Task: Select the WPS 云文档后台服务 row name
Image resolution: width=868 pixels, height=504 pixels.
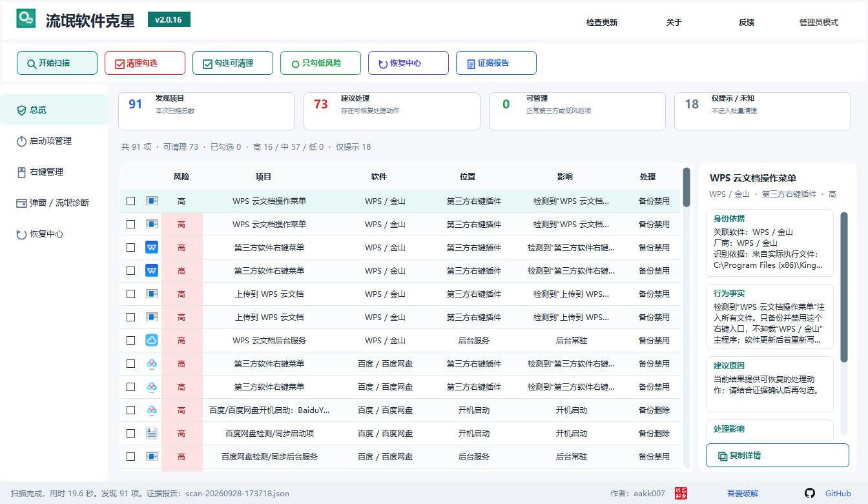Action: (x=269, y=341)
